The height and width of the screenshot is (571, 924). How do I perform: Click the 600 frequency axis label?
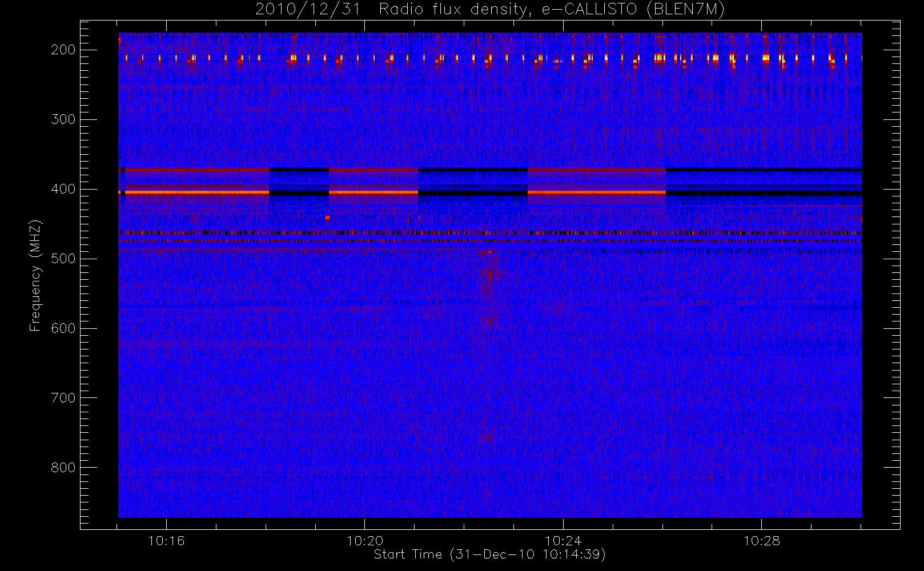click(x=63, y=328)
